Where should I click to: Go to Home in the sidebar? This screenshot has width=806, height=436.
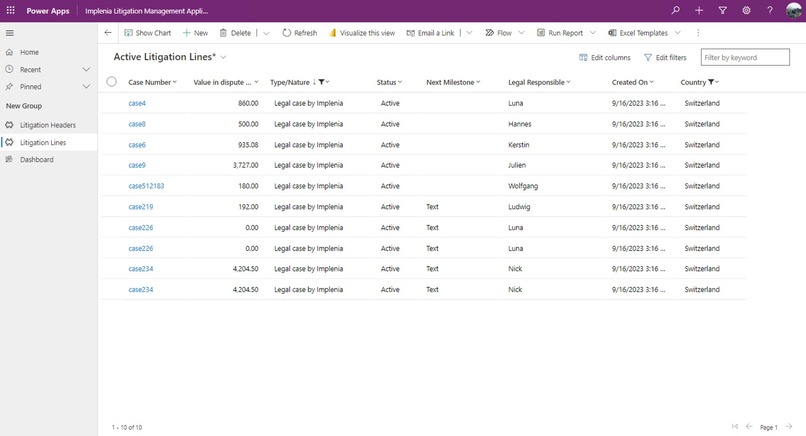tap(29, 52)
